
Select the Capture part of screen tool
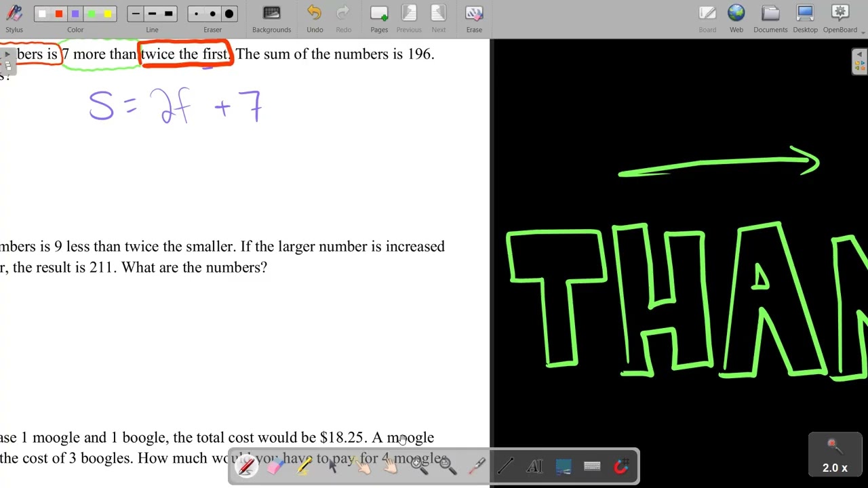click(564, 466)
